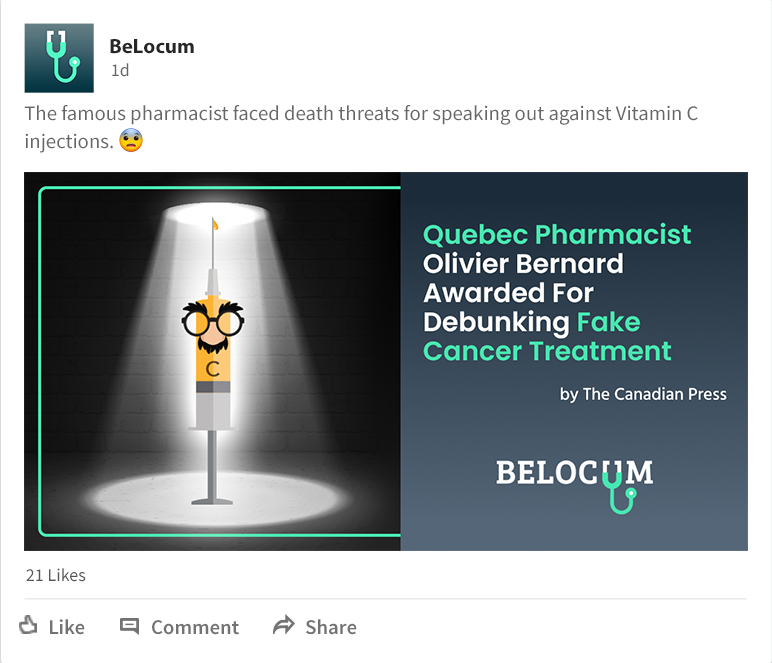Open the BeLocum author name link
The width and height of the screenshot is (772, 663).
tap(151, 46)
